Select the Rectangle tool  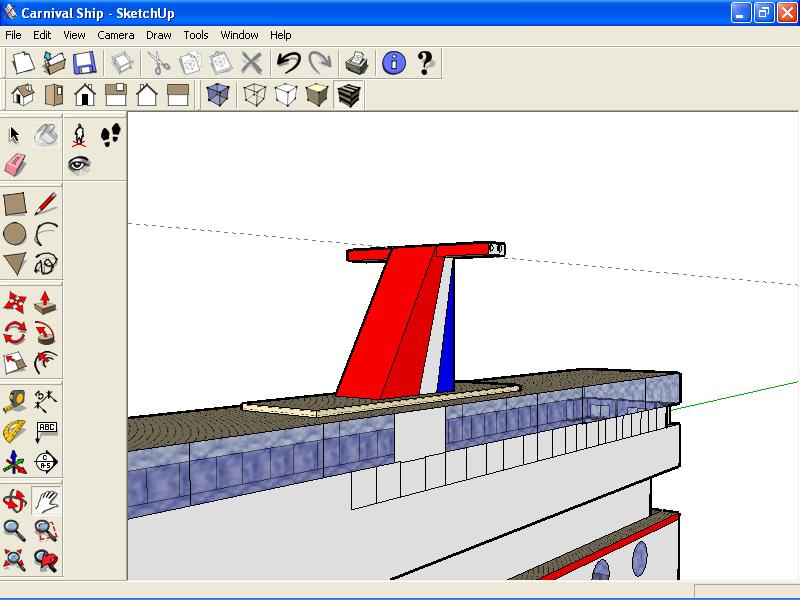point(14,204)
